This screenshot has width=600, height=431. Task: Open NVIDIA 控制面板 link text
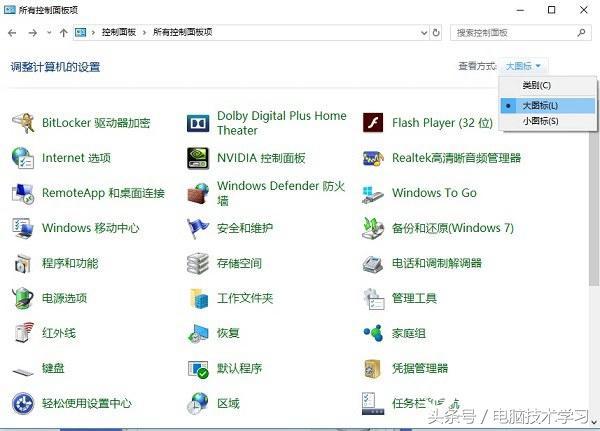pyautogui.click(x=261, y=158)
